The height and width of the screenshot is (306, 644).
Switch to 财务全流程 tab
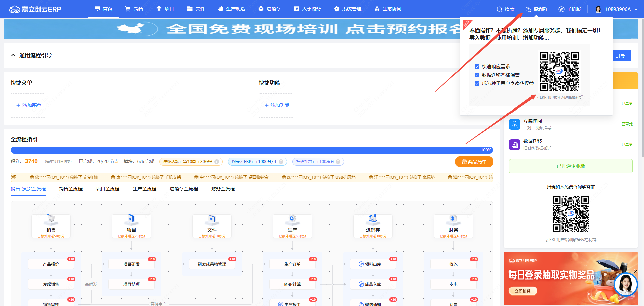223,189
